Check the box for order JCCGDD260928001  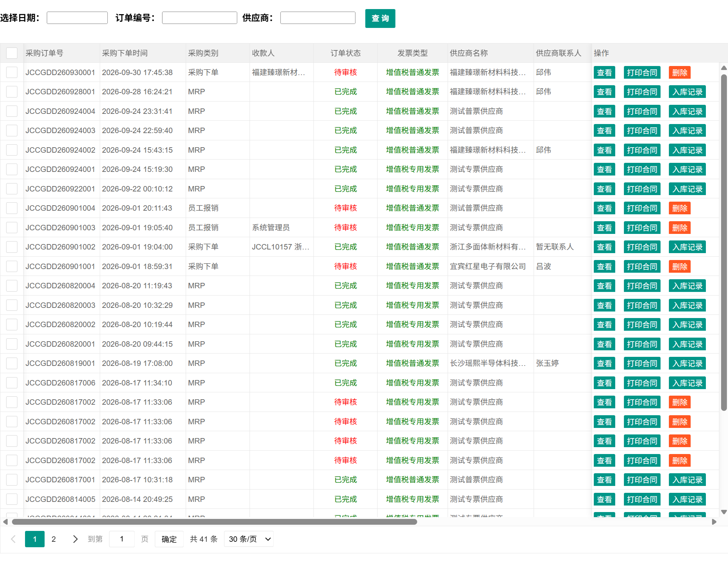pos(12,92)
